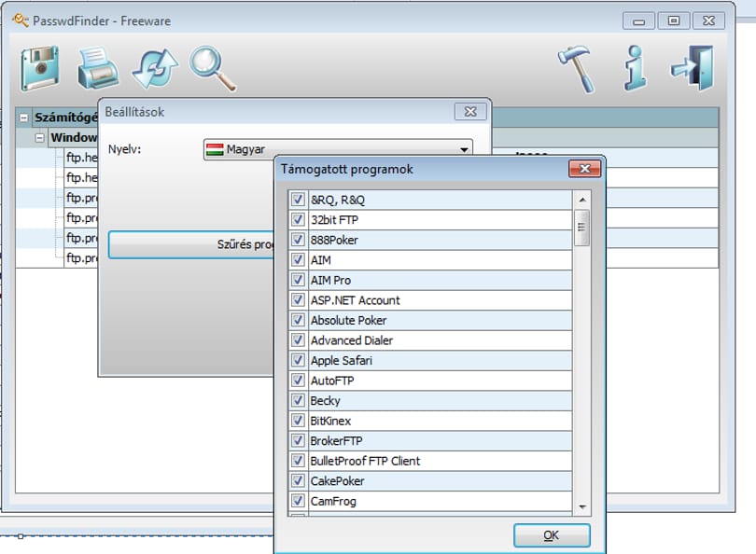Uncheck the 888Poker checkbox

298,240
